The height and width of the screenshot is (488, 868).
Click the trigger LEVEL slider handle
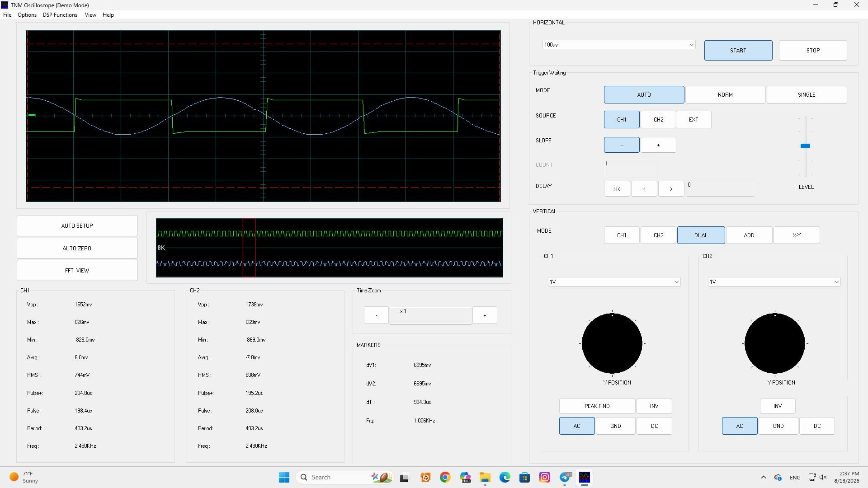805,146
